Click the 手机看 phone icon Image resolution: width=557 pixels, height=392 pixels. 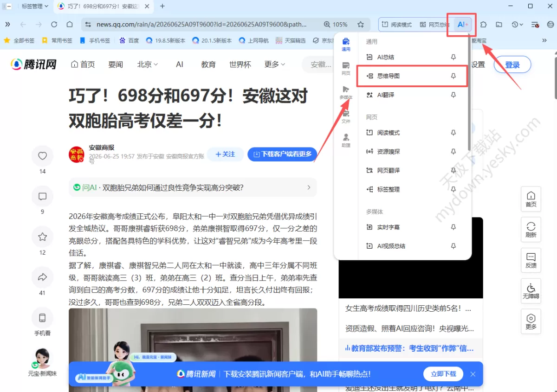(42, 318)
